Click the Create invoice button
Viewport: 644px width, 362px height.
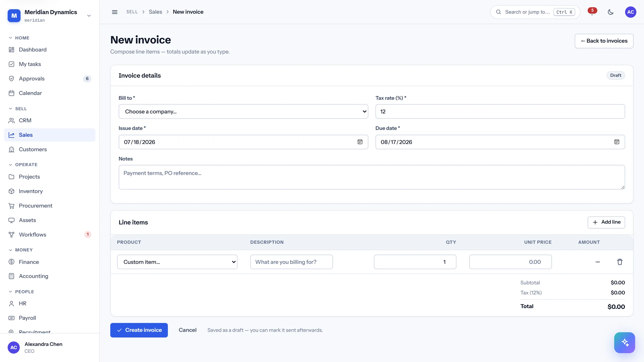click(x=139, y=330)
